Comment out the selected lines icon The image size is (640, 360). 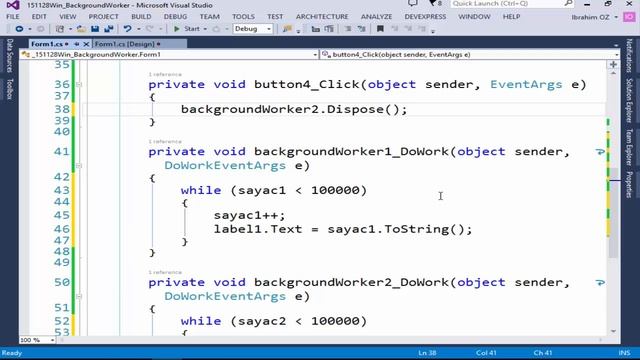[x=348, y=29]
